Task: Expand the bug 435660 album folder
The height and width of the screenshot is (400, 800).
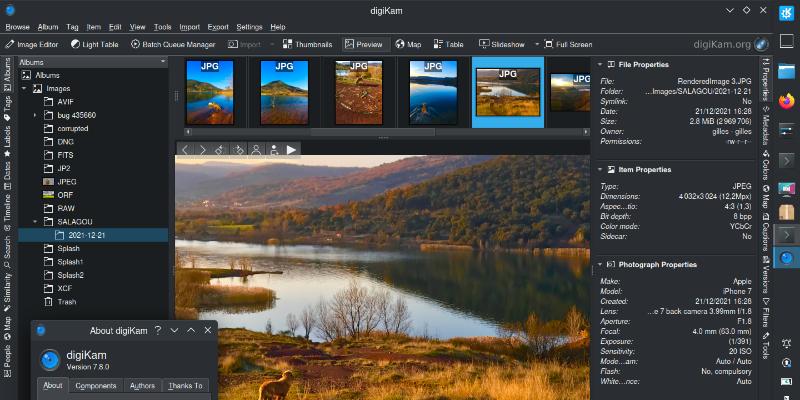Action: point(35,115)
